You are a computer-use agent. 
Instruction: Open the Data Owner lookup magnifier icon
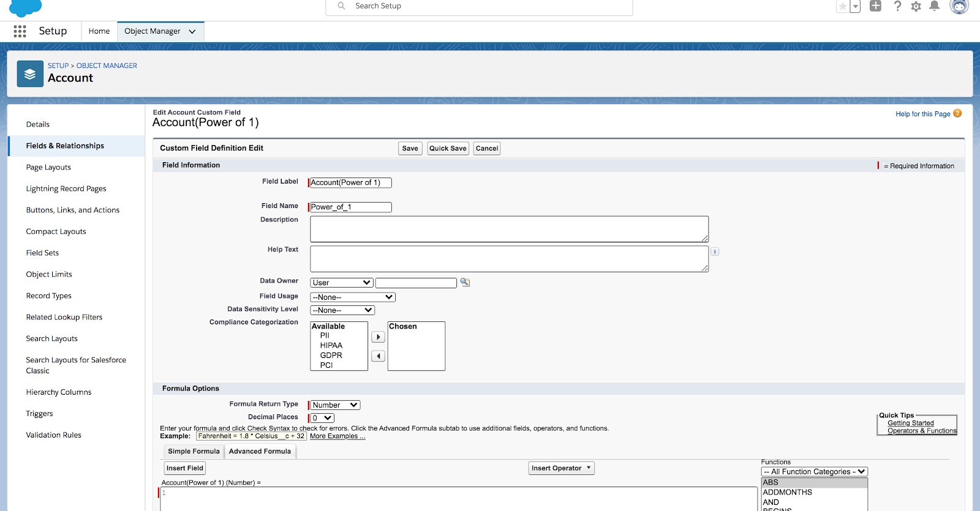[465, 282]
